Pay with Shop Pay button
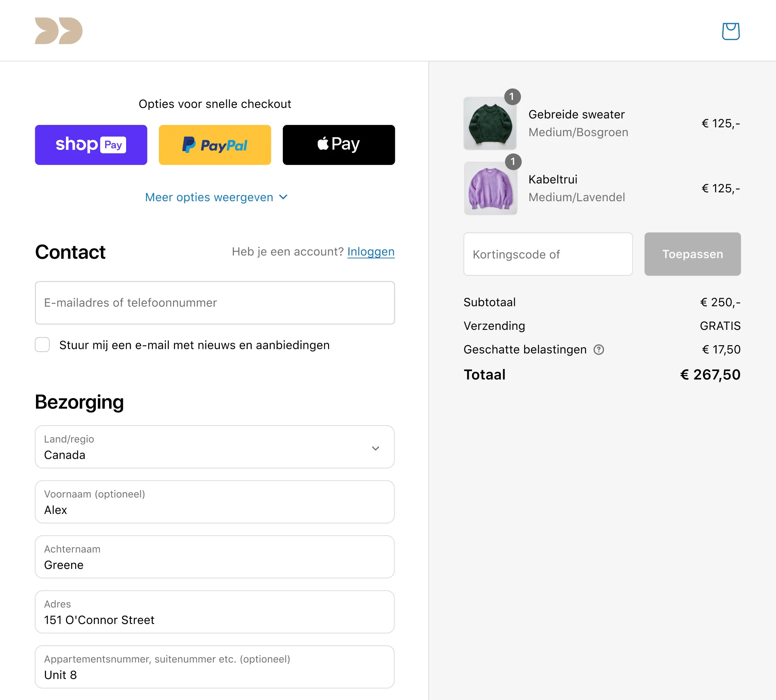776x700 pixels. coord(91,145)
